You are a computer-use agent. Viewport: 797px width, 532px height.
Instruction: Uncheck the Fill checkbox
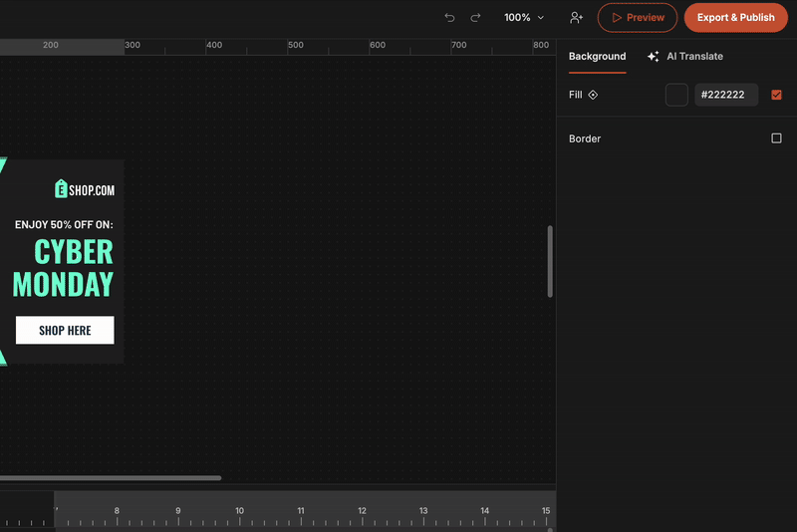coord(776,96)
